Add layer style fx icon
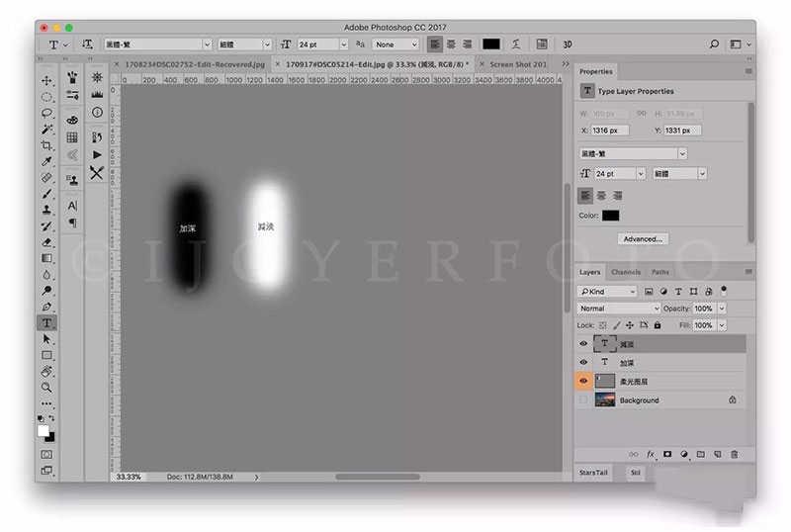This screenshot has height=532, width=791. 651,454
